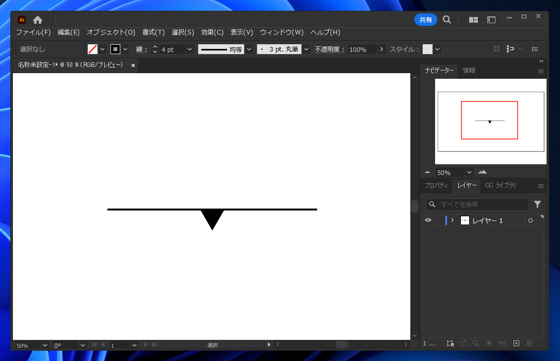Expand the stroke weight dropdown
The height and width of the screenshot is (361, 560).
[190, 49]
